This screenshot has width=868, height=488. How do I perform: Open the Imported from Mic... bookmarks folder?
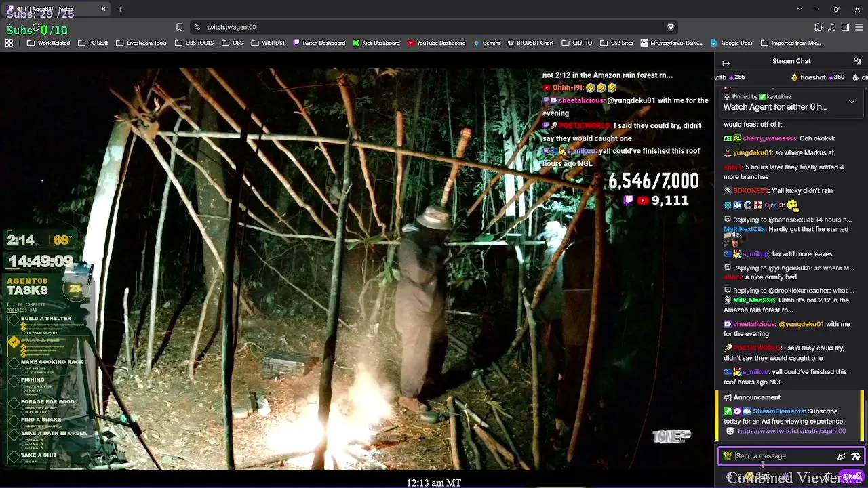pyautogui.click(x=791, y=43)
